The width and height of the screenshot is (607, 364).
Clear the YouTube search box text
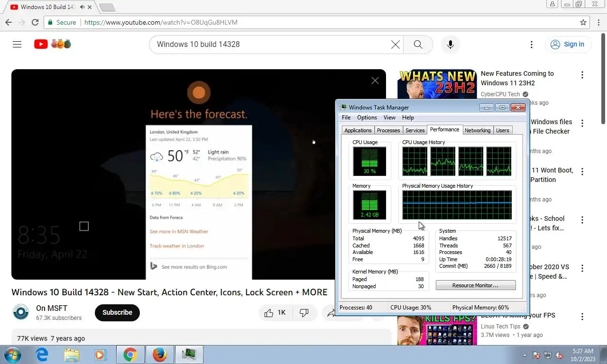[395, 44]
